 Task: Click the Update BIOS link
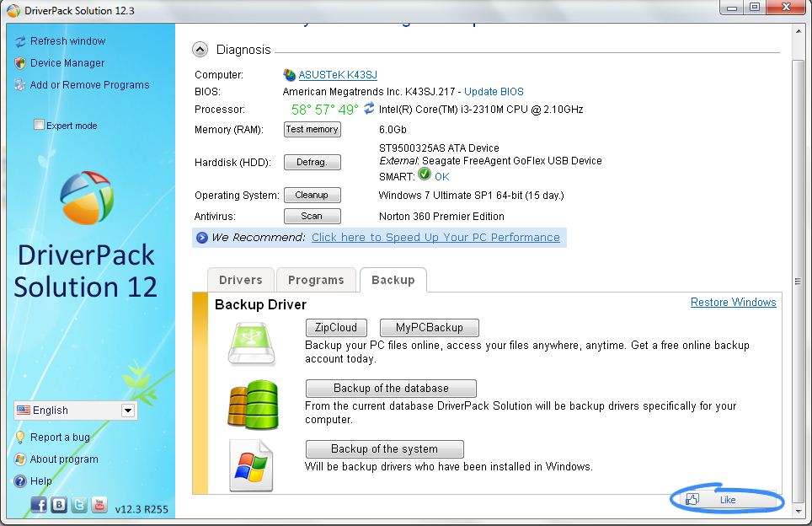[494, 92]
